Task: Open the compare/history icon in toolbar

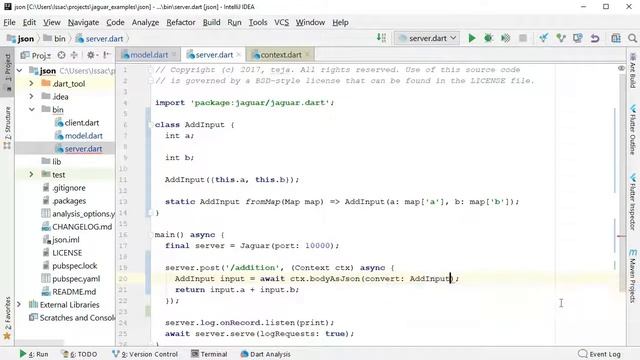Action: pyautogui.click(x=578, y=38)
